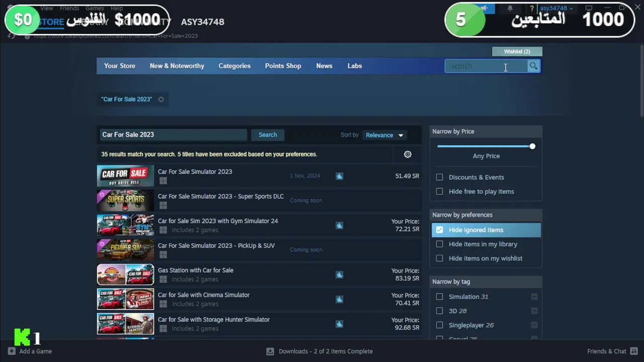Viewport: 644px width, 362px height.
Task: Enable Hide free to play items
Action: pos(440,191)
